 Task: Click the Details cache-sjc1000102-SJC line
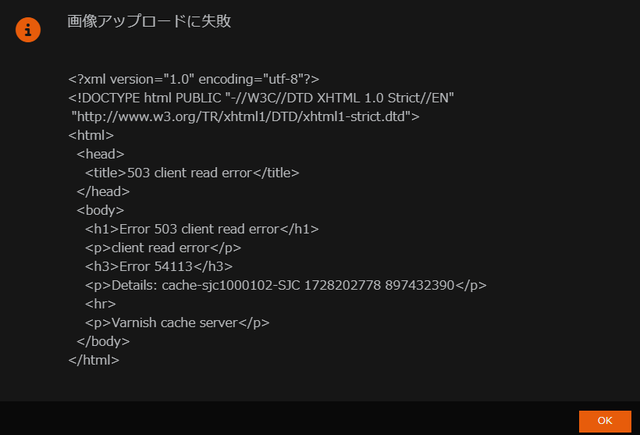286,285
